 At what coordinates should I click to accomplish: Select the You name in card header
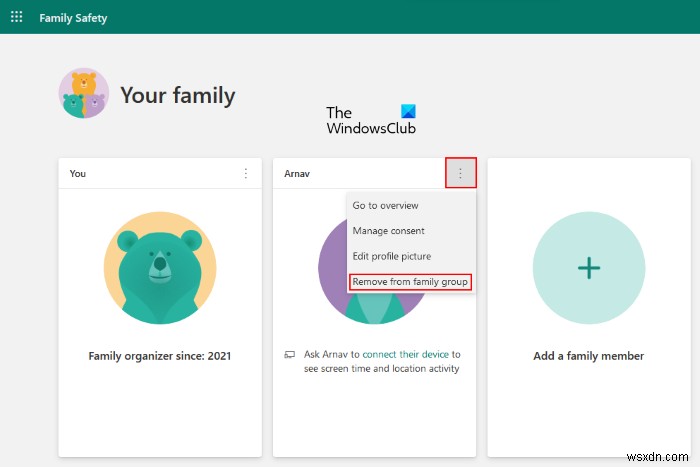coord(78,174)
